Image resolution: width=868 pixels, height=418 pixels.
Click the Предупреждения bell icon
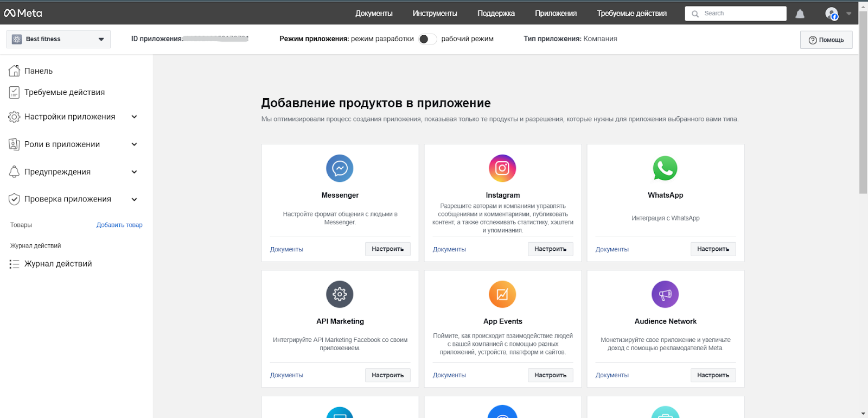pos(14,172)
